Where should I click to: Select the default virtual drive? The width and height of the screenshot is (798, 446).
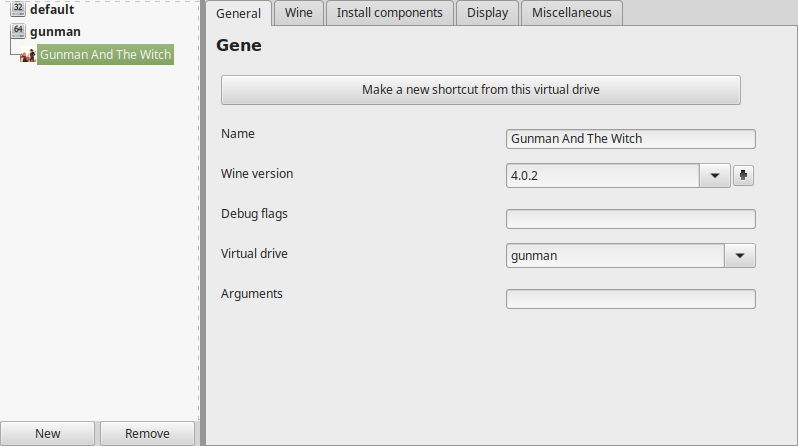point(52,9)
